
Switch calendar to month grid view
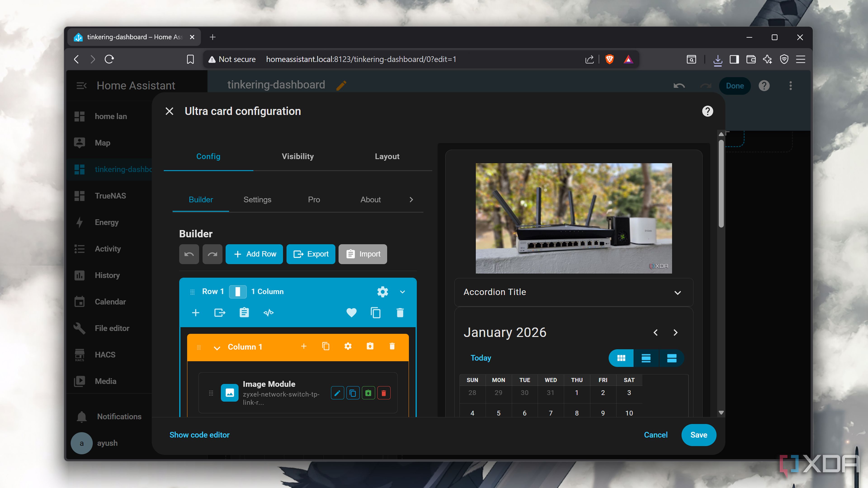point(621,358)
